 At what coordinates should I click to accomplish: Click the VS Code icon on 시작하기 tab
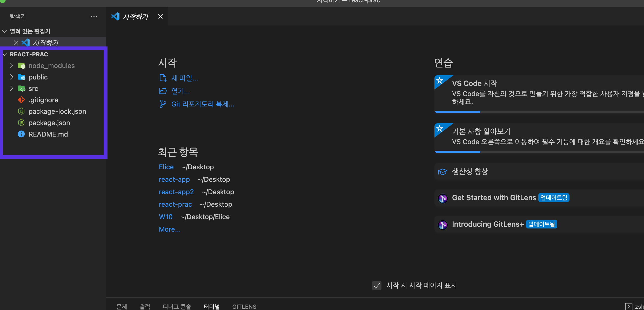point(115,16)
